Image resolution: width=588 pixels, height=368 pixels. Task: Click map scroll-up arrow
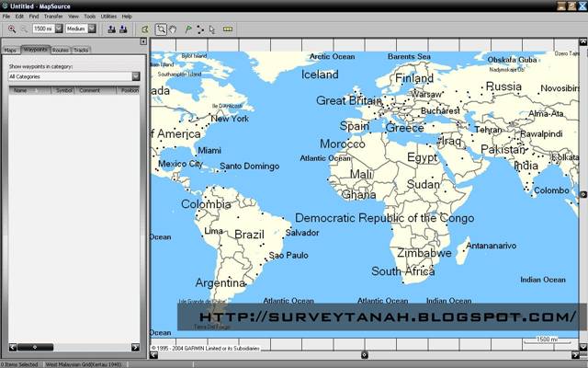click(583, 41)
